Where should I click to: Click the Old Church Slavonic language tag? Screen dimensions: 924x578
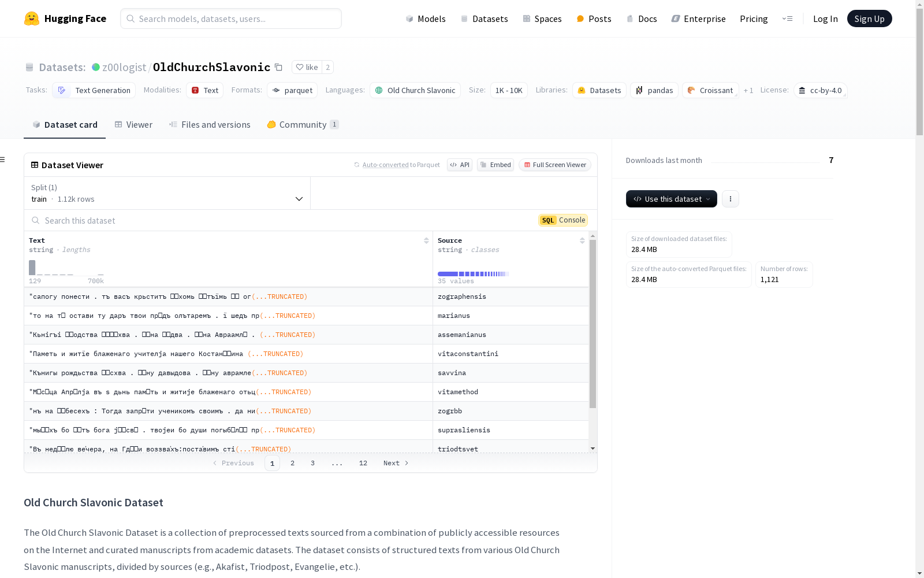point(415,90)
